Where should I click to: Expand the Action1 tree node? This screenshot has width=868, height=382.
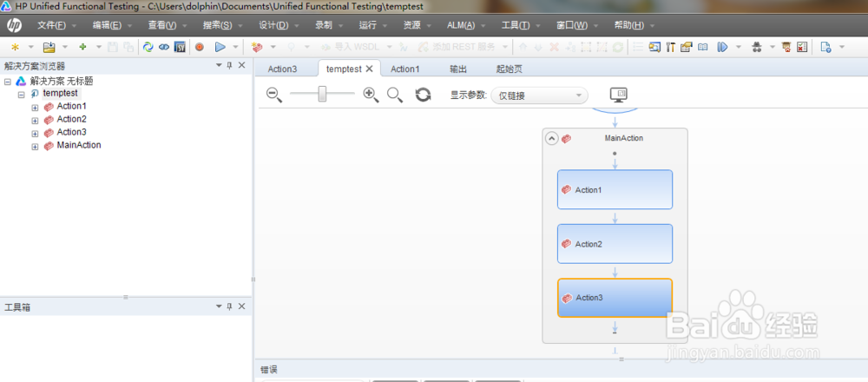point(35,107)
